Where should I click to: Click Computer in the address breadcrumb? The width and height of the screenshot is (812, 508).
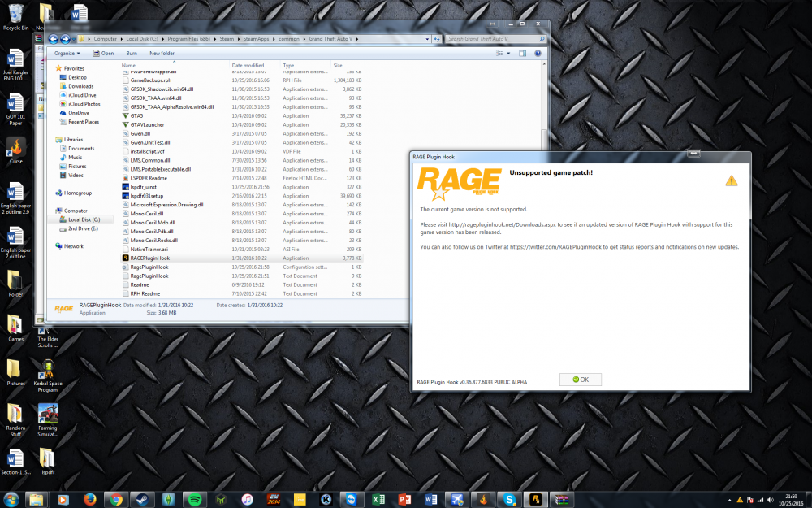click(x=105, y=39)
